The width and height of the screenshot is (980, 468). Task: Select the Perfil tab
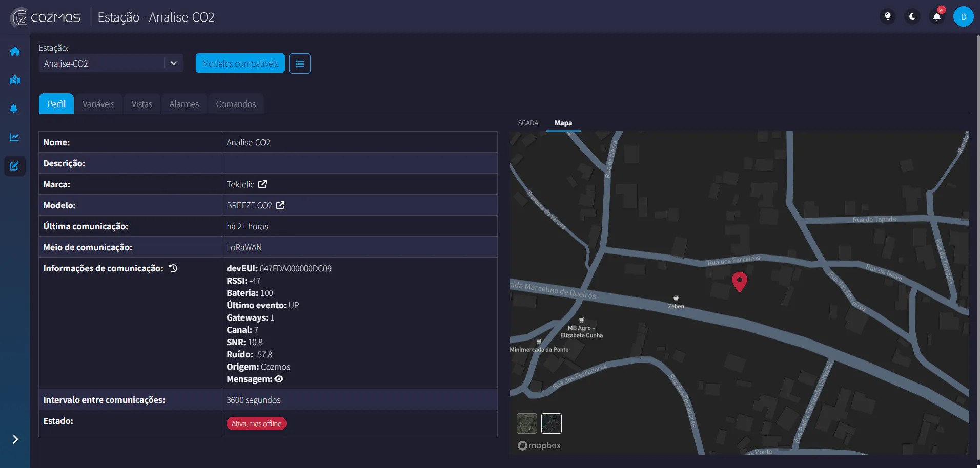point(56,104)
